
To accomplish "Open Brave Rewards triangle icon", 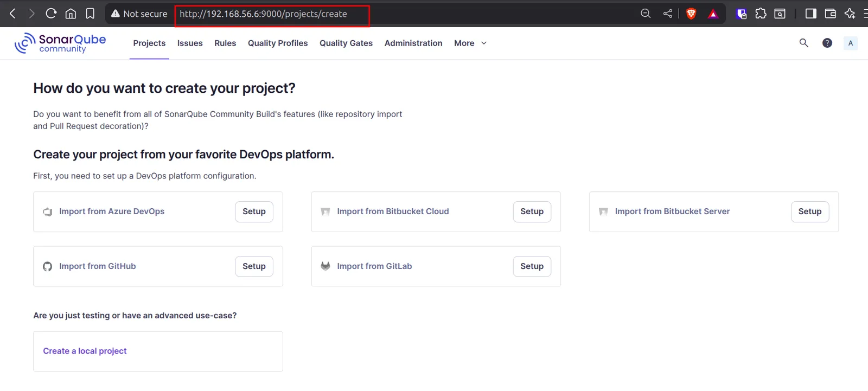I will click(x=713, y=14).
